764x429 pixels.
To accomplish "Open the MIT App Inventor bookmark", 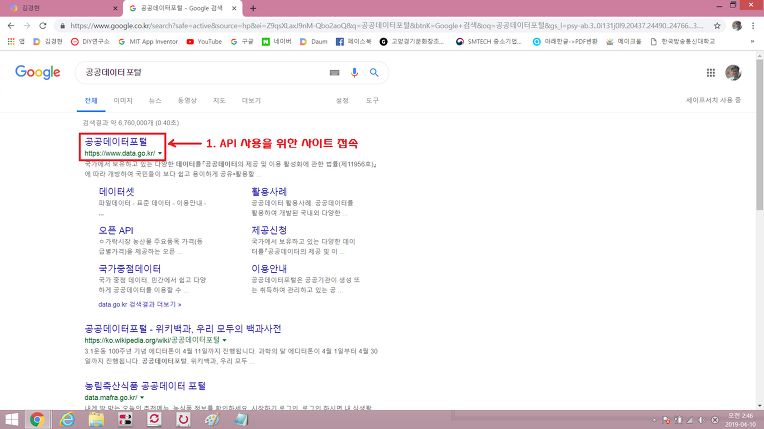I will pos(148,42).
